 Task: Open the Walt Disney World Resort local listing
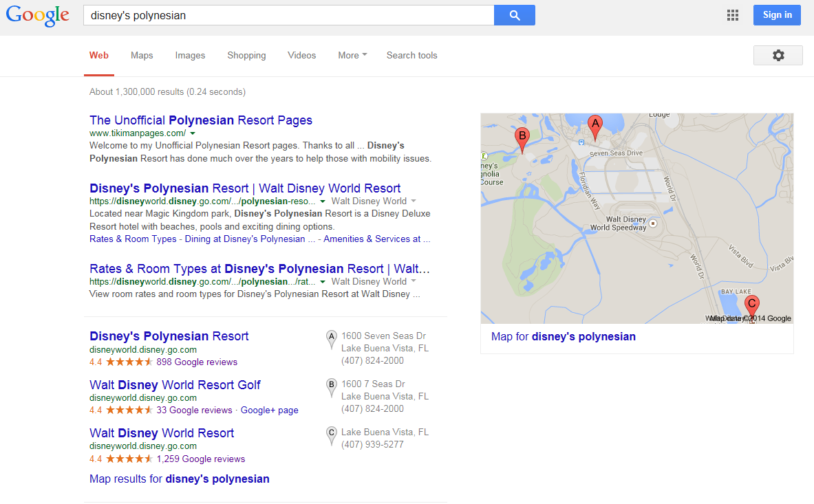(162, 433)
